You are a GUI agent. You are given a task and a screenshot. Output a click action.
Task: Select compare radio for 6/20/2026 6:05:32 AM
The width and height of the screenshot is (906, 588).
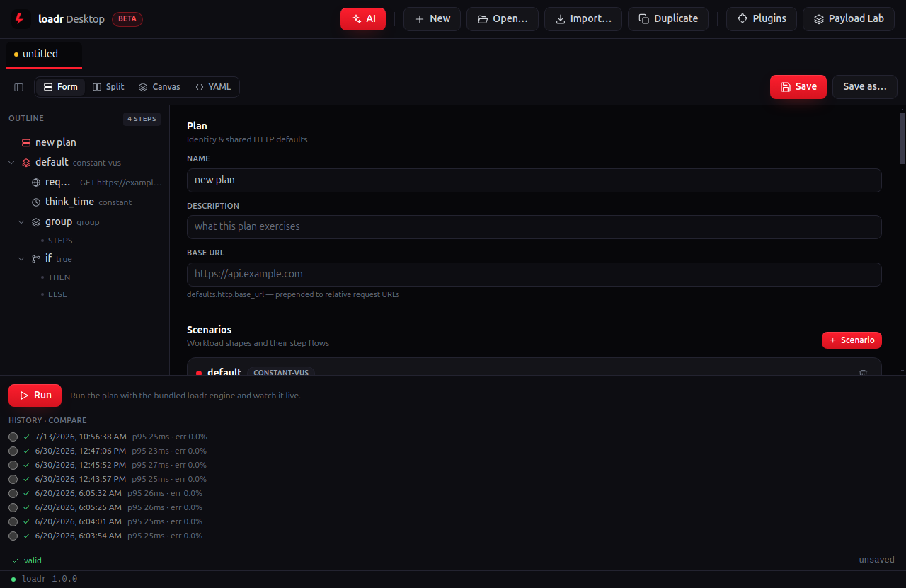[13, 493]
